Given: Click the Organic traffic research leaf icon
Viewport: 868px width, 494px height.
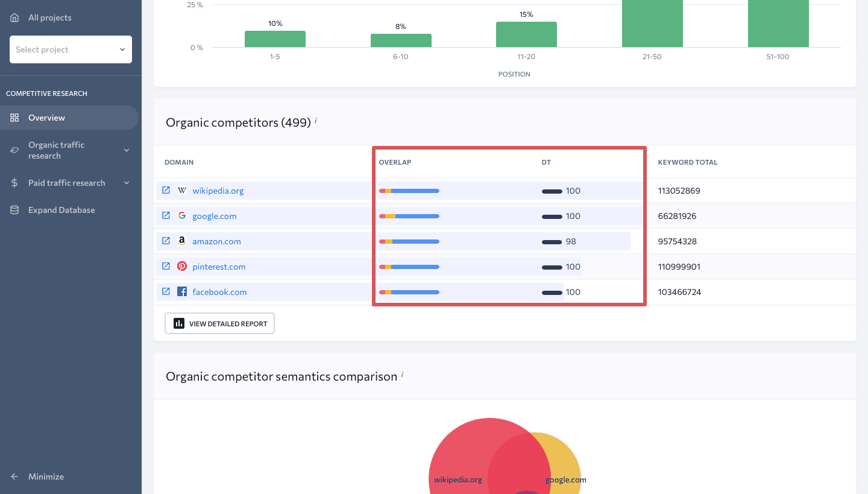Looking at the screenshot, I should tap(14, 150).
